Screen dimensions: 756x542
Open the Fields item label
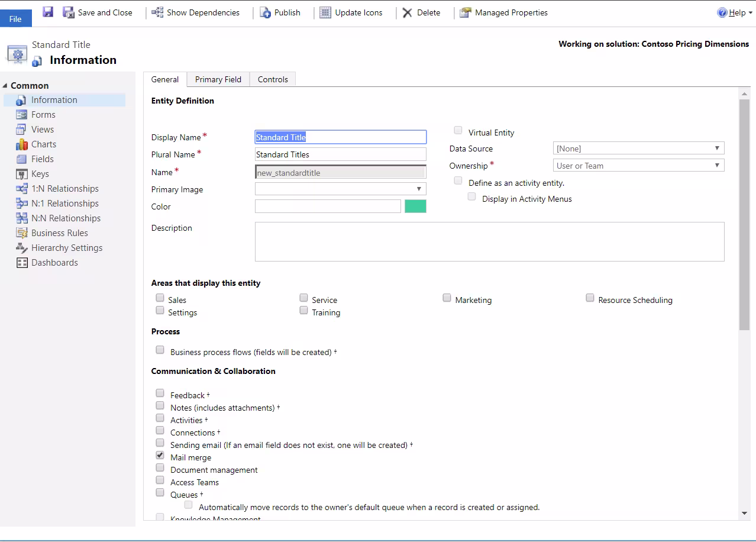(x=43, y=159)
